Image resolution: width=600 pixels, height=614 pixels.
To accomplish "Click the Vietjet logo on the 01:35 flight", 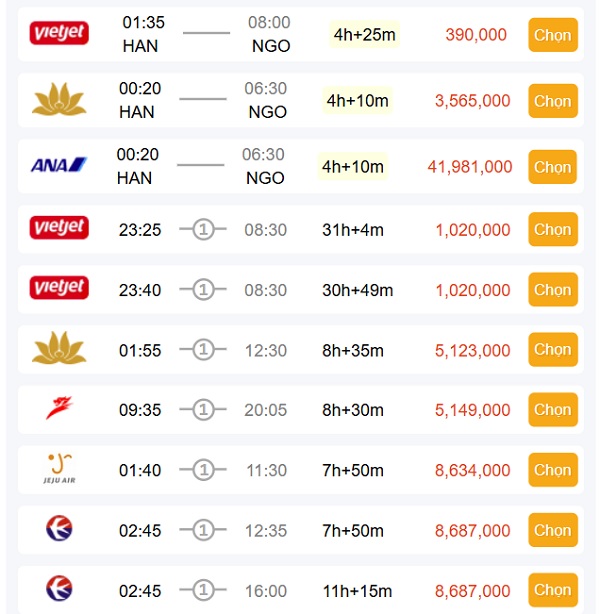I will coord(59,34).
